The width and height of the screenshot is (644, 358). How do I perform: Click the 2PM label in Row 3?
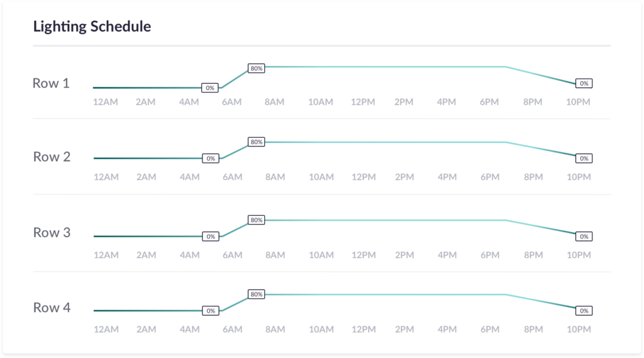point(404,255)
